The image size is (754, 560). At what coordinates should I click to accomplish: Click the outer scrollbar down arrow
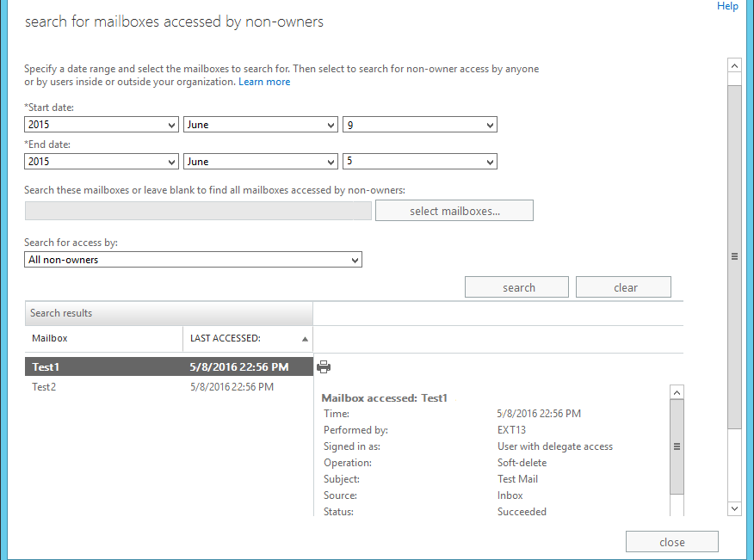(734, 508)
